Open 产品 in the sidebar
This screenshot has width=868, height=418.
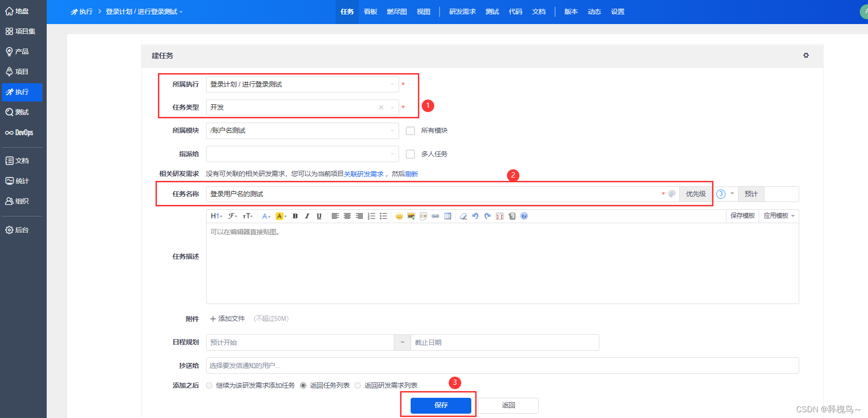22,51
